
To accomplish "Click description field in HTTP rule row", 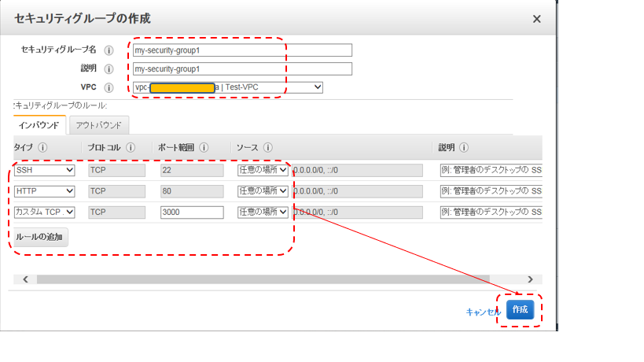I will coord(491,191).
